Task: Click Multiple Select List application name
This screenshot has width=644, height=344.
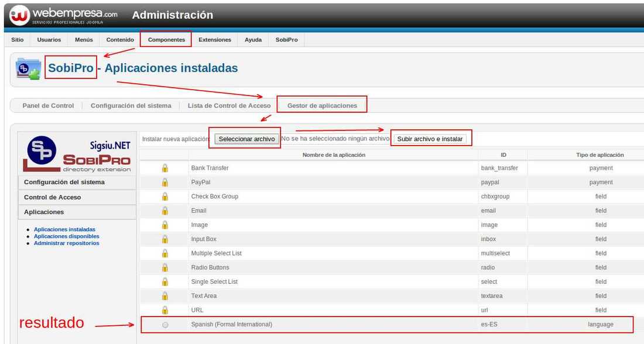Action: (x=216, y=253)
